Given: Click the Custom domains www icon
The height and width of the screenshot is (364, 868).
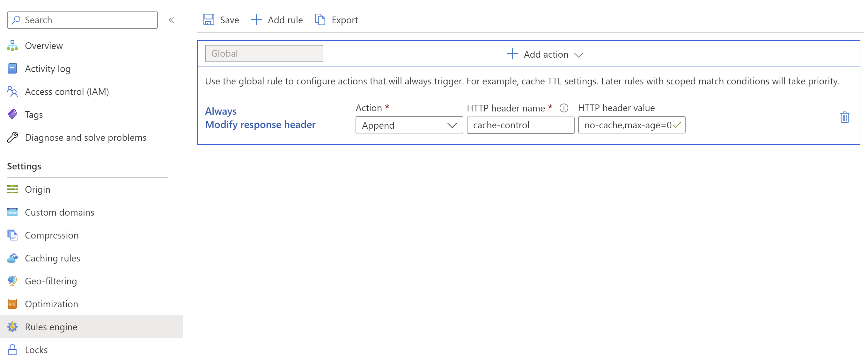Looking at the screenshot, I should click(12, 212).
